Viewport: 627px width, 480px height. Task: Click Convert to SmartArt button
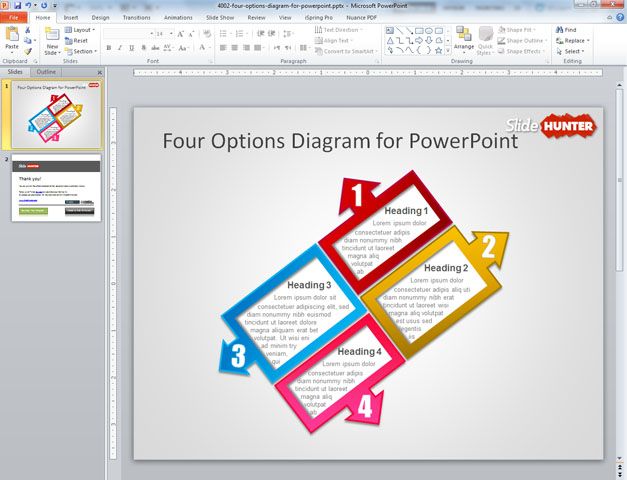coord(345,51)
